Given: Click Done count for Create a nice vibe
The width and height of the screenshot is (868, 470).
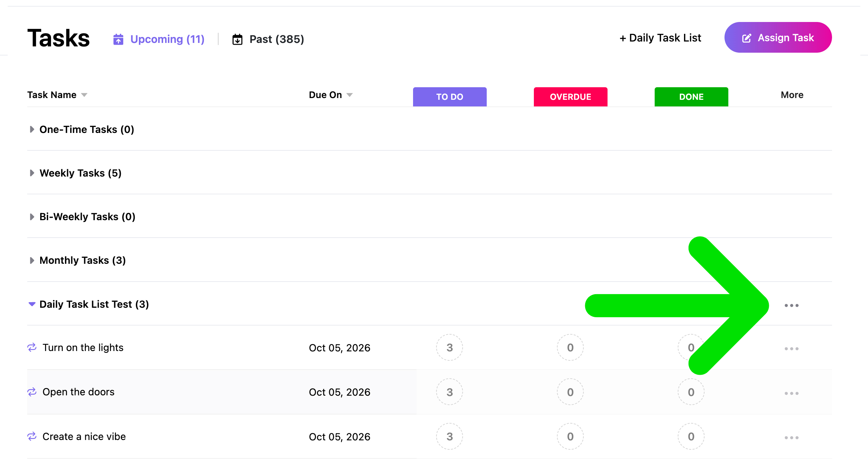Looking at the screenshot, I should [691, 437].
